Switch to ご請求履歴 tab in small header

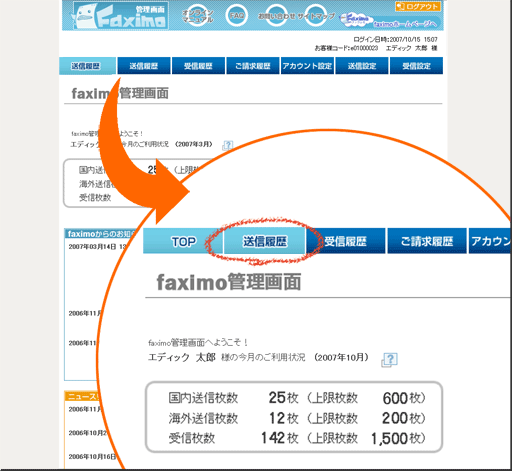coord(253,66)
